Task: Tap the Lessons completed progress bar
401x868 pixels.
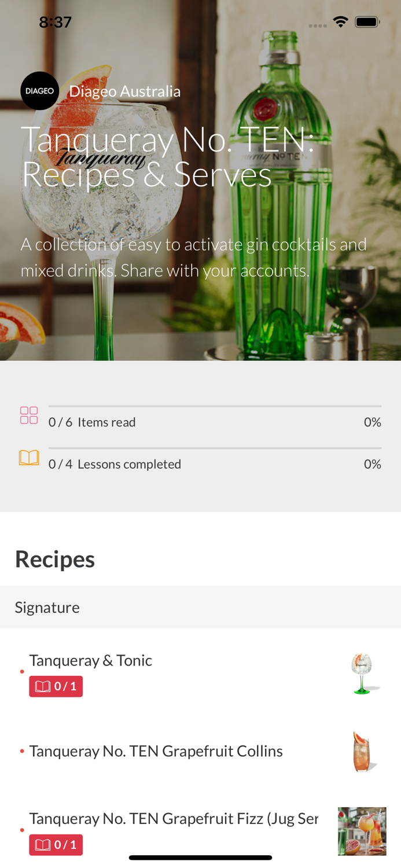Action: click(215, 448)
